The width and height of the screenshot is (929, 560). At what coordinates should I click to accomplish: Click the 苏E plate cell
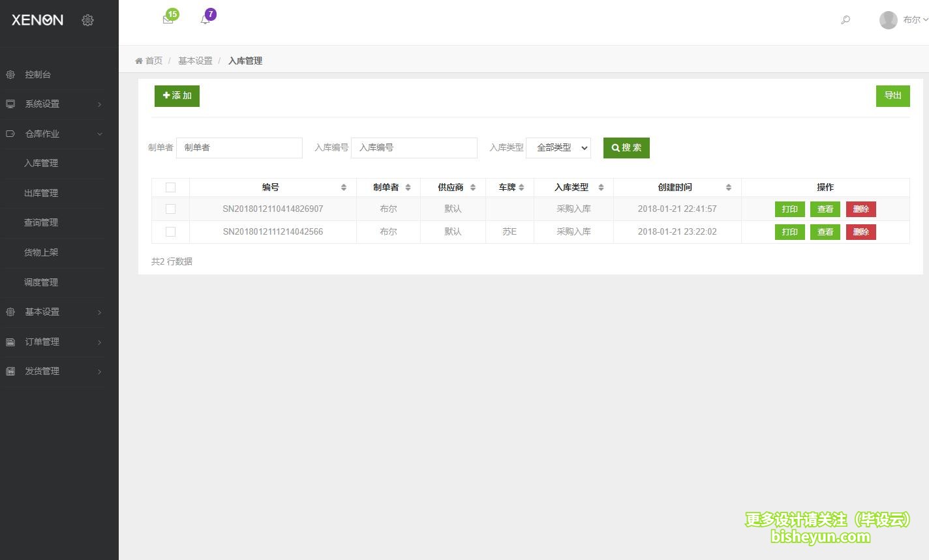[510, 231]
